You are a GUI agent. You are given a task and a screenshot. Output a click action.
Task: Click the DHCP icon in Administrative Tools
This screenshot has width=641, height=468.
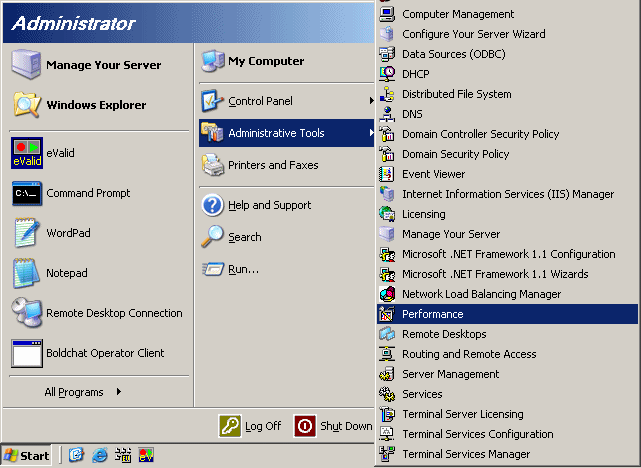(x=387, y=74)
